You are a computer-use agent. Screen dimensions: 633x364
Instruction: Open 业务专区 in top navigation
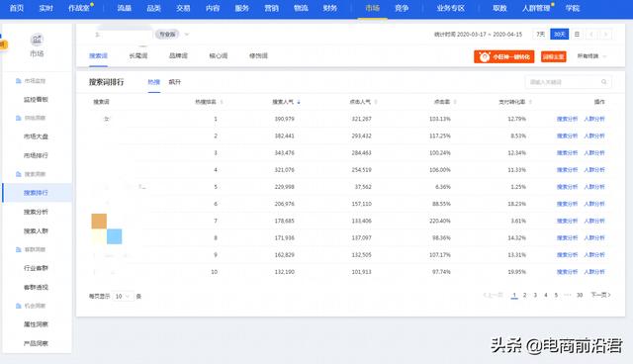coord(451,8)
